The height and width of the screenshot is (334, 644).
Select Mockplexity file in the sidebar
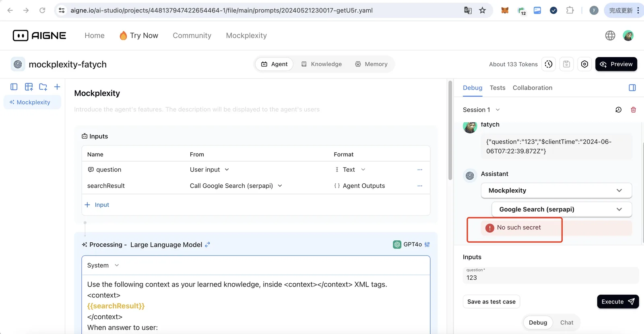click(x=32, y=102)
